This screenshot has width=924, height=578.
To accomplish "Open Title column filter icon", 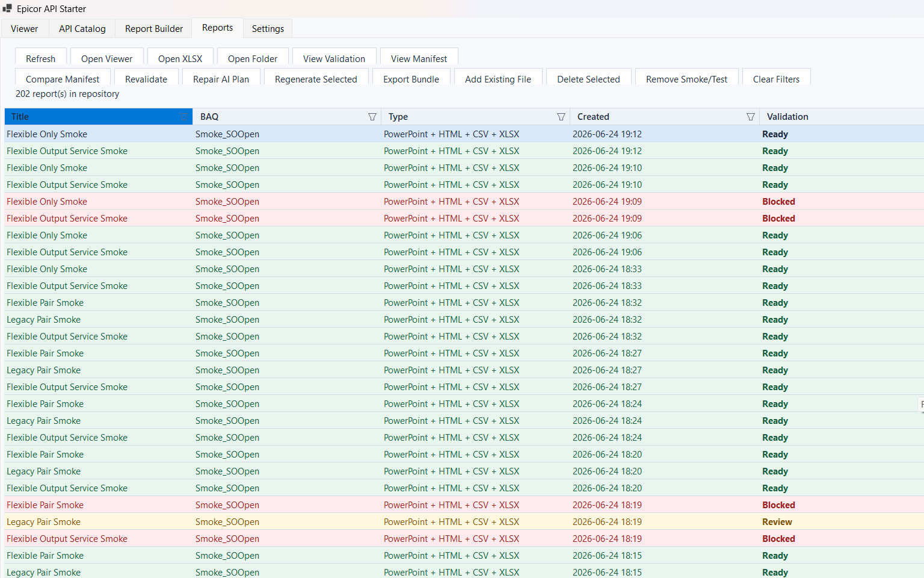I will click(184, 117).
